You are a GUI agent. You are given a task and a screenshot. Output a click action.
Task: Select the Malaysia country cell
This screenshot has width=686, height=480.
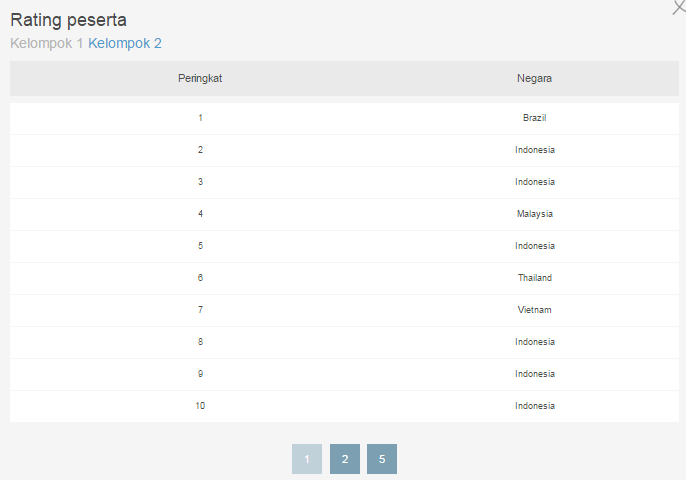click(x=535, y=214)
